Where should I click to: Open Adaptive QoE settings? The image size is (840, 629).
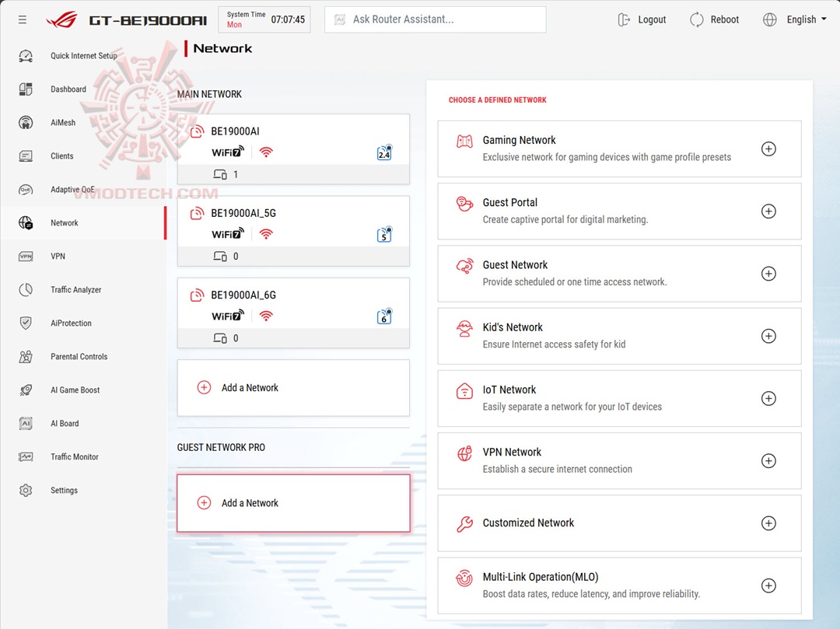[72, 190]
